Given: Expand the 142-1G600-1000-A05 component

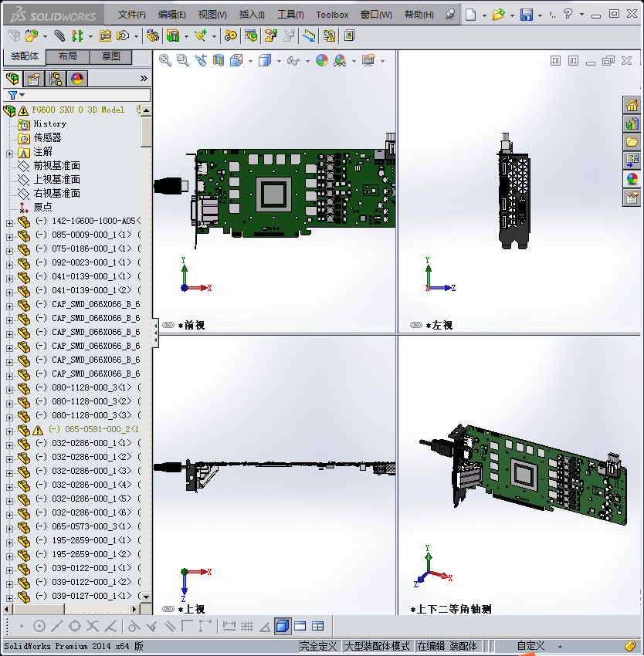Looking at the screenshot, I should pos(9,223).
